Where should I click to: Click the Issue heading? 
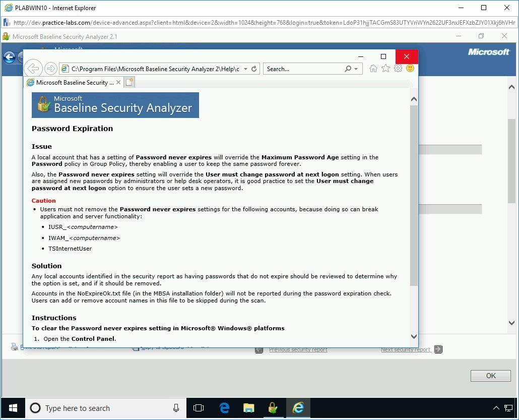(42, 146)
